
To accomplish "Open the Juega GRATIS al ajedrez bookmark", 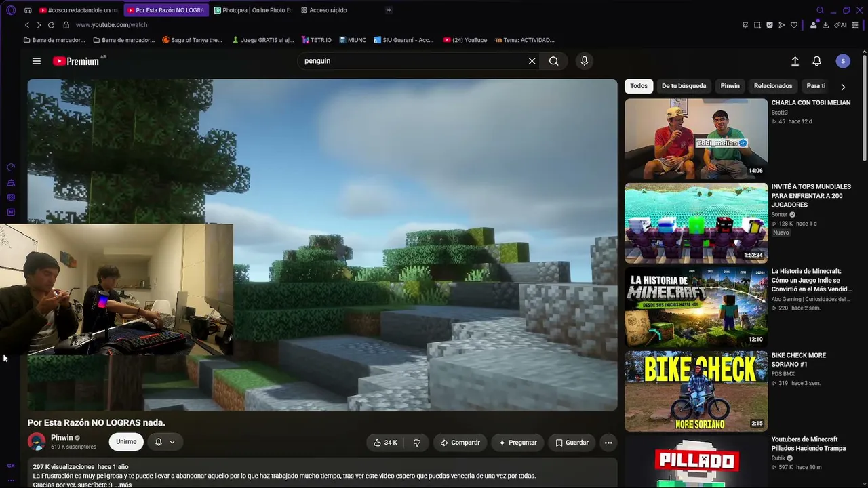I will pos(263,40).
